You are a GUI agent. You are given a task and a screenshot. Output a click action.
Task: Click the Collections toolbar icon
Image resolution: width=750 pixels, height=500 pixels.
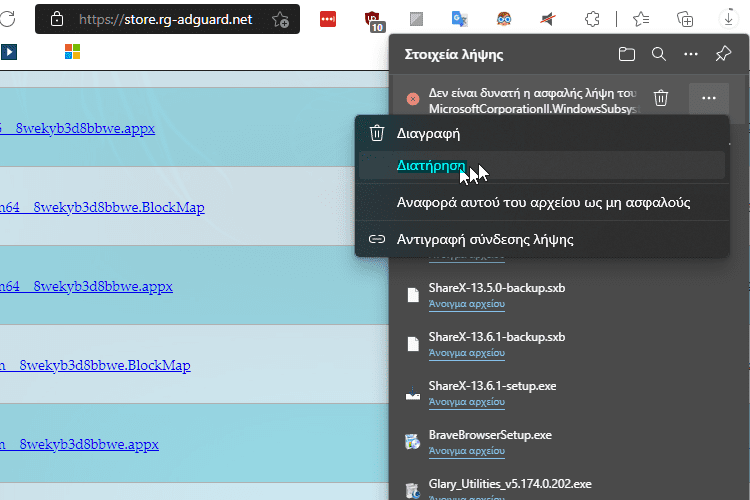coord(686,19)
